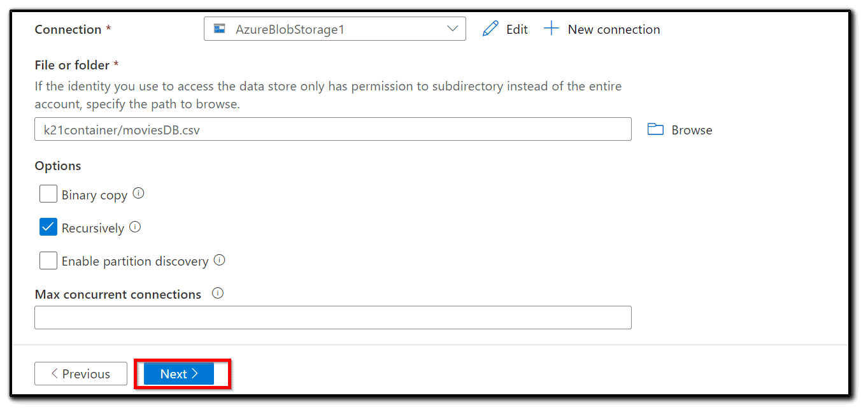Select the k21container/moviesDB.csv path field
868x414 pixels.
pyautogui.click(x=332, y=129)
